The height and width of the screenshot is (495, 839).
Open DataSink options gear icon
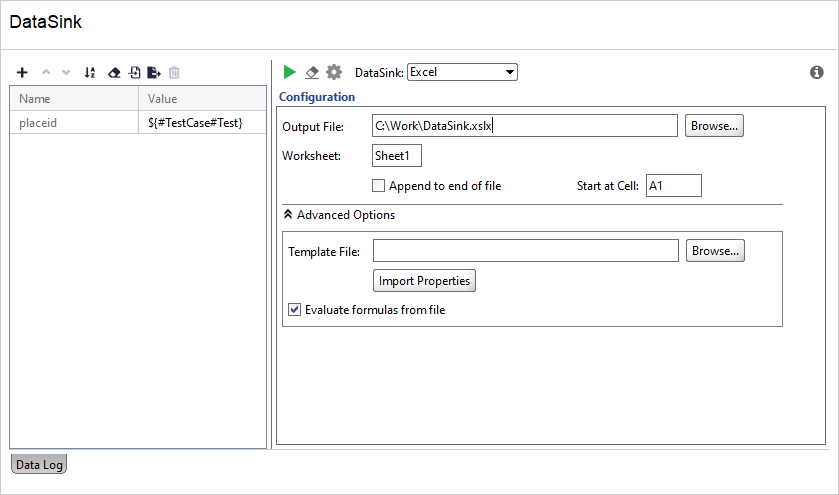334,72
